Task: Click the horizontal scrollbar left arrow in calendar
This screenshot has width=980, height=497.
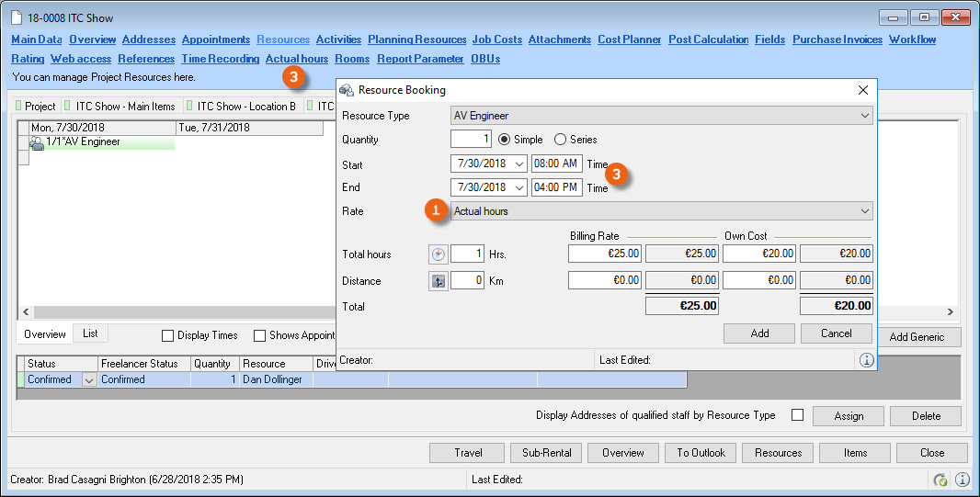Action: [x=25, y=312]
